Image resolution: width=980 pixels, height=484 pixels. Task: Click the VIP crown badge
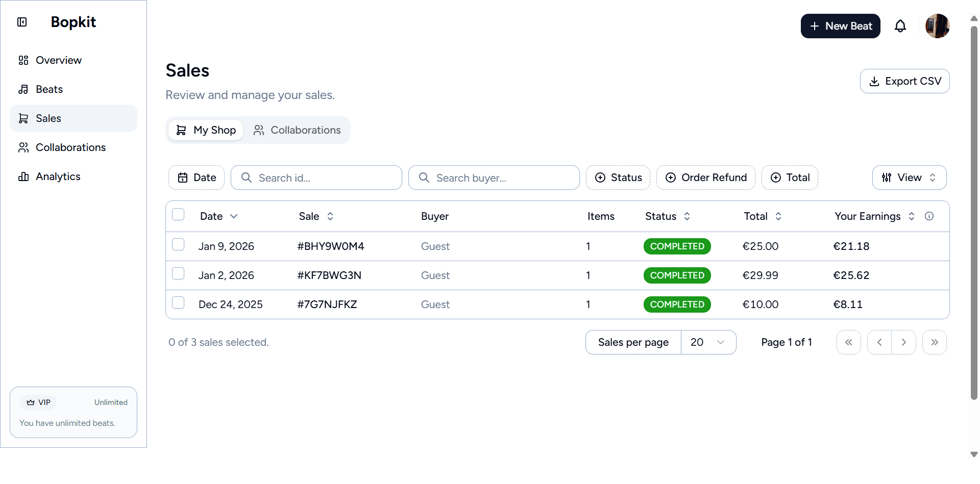[x=38, y=402]
